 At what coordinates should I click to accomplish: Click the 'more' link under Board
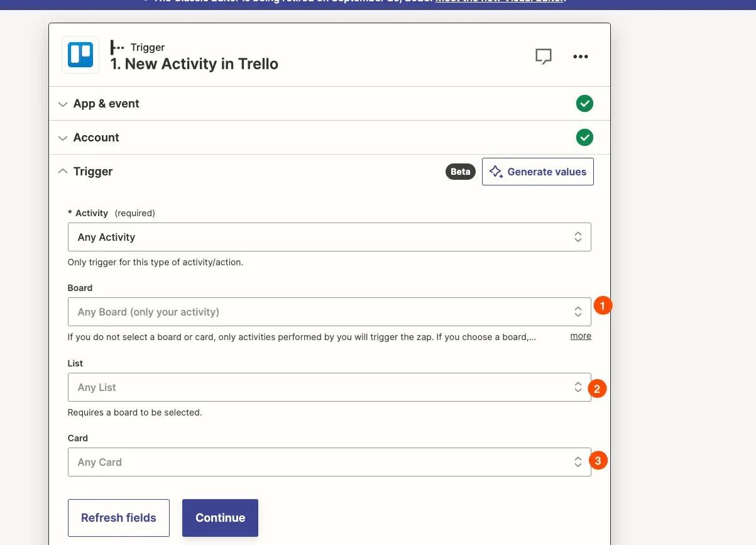click(581, 336)
